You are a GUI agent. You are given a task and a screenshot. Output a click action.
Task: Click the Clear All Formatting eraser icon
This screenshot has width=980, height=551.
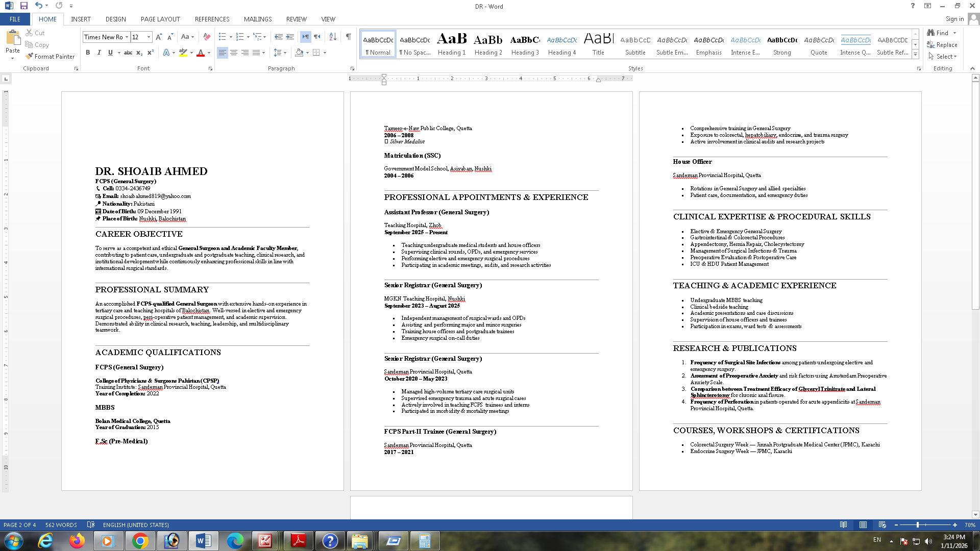point(207,37)
